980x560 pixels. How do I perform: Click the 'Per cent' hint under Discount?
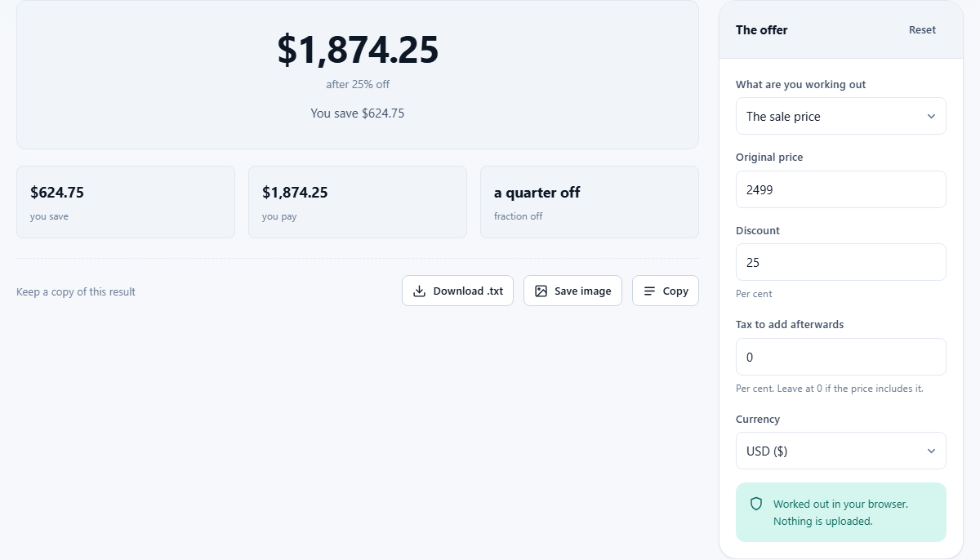pyautogui.click(x=754, y=294)
